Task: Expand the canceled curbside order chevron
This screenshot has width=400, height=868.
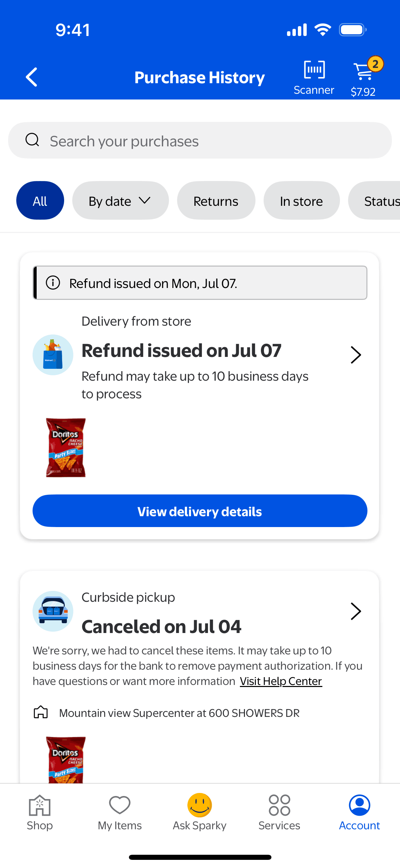Action: 356,611
